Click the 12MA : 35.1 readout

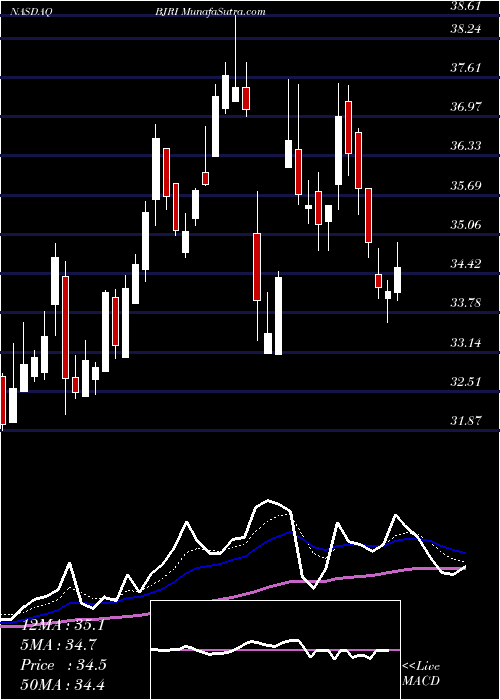(63, 625)
